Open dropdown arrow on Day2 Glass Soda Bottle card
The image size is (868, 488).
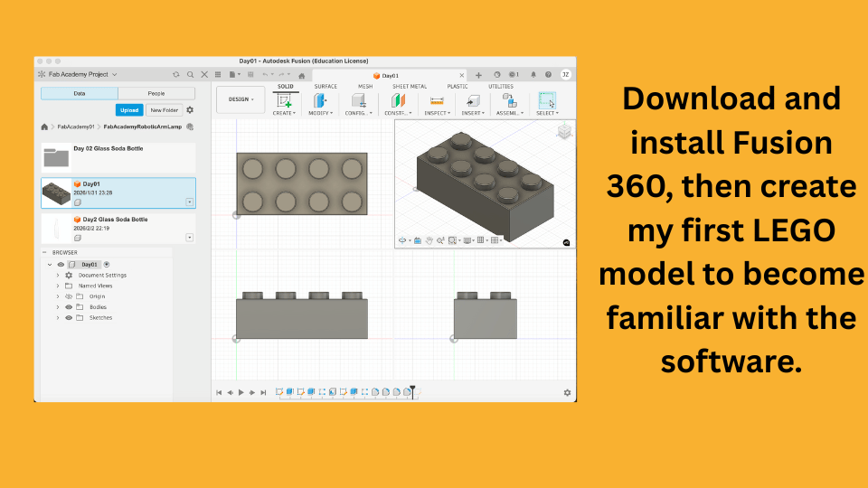coord(189,238)
